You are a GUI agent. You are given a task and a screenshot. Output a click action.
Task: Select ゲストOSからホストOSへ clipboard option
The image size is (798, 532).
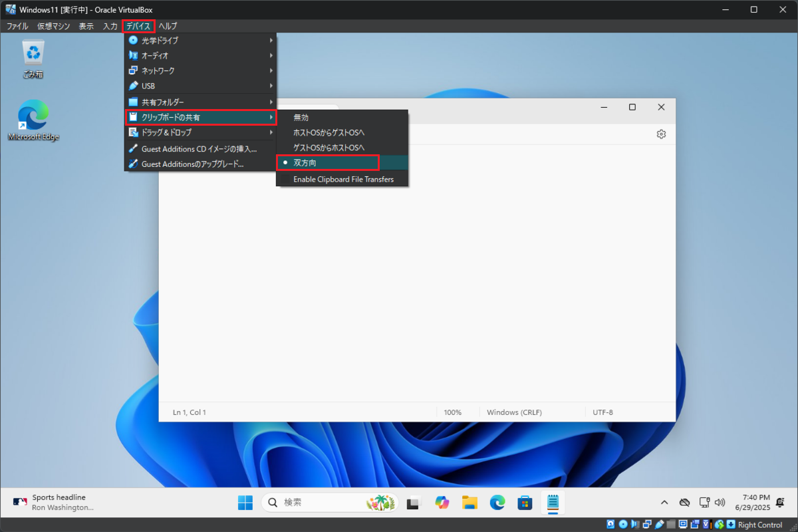[x=342, y=147]
